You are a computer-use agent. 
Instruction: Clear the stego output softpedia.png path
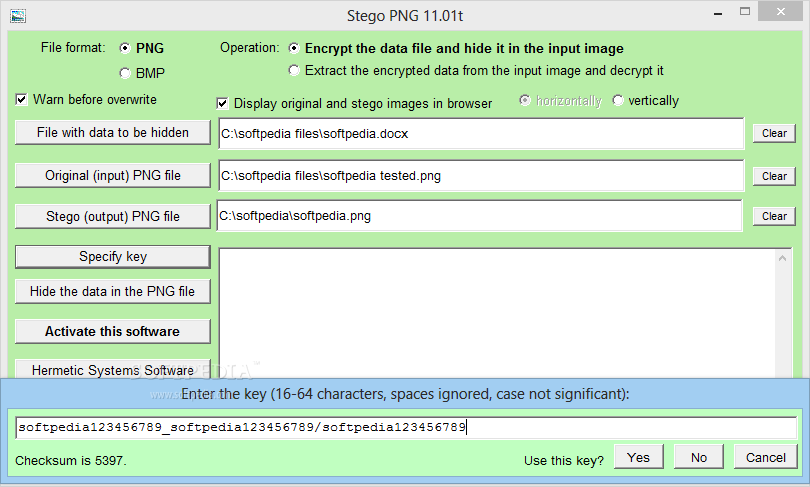click(774, 216)
